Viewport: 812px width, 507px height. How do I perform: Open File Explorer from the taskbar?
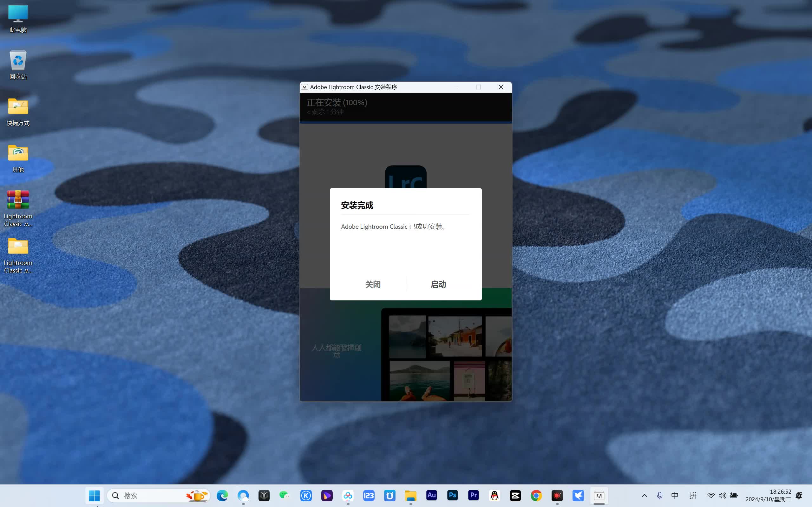tap(410, 495)
